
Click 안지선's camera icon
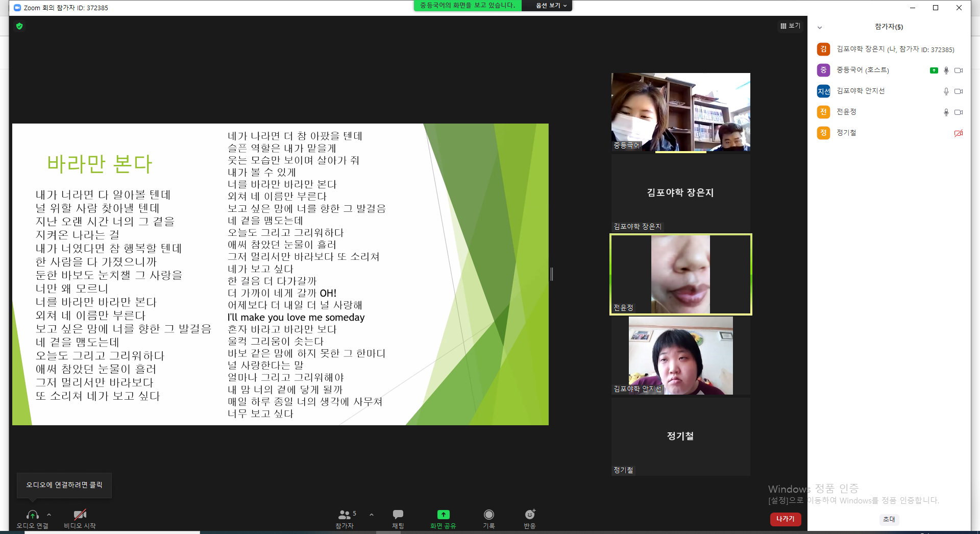(x=959, y=91)
